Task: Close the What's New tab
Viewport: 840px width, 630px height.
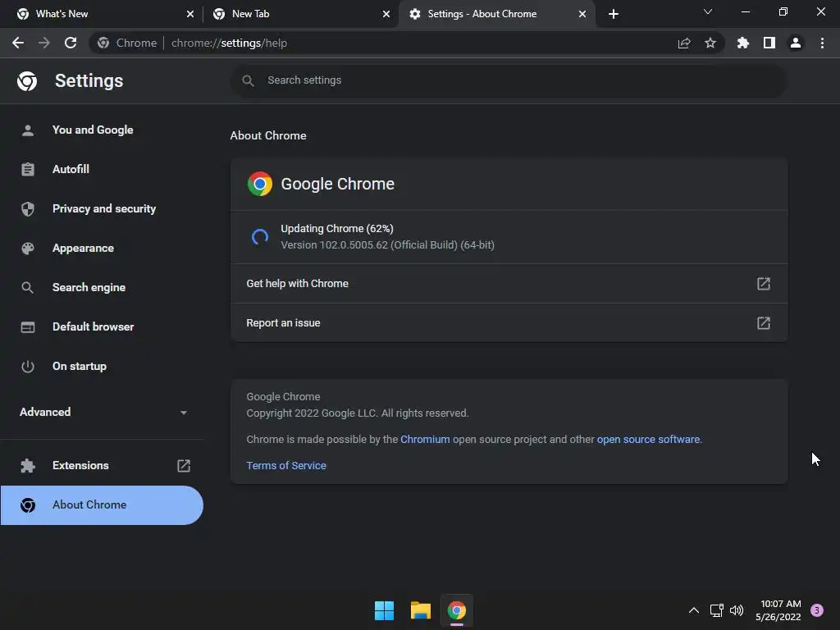Action: (x=190, y=14)
